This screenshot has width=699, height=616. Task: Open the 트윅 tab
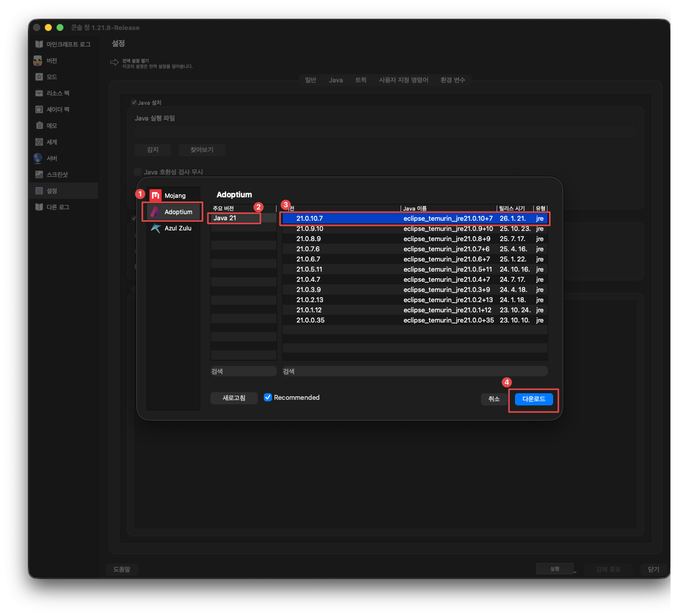coord(361,80)
